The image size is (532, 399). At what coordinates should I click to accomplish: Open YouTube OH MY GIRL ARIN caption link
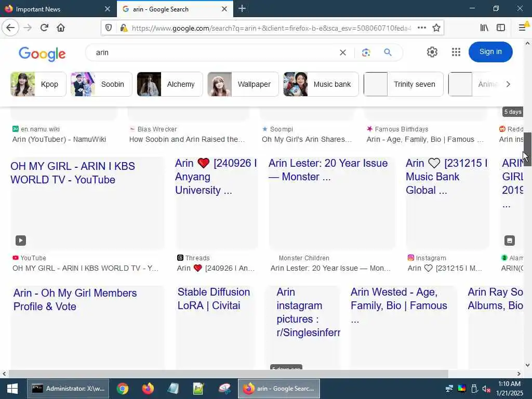pos(86,268)
